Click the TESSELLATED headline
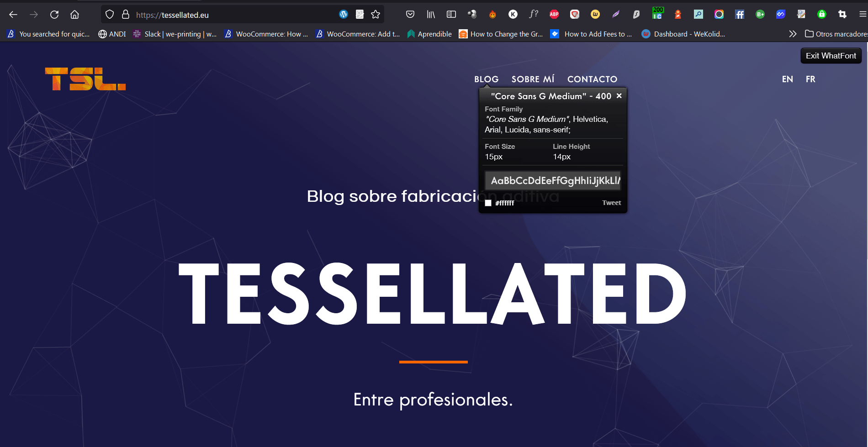Viewport: 868px width, 447px height. click(x=433, y=294)
